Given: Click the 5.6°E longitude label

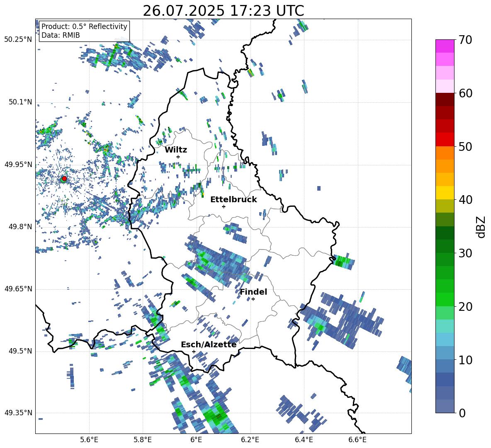Looking at the screenshot, I should (89, 440).
